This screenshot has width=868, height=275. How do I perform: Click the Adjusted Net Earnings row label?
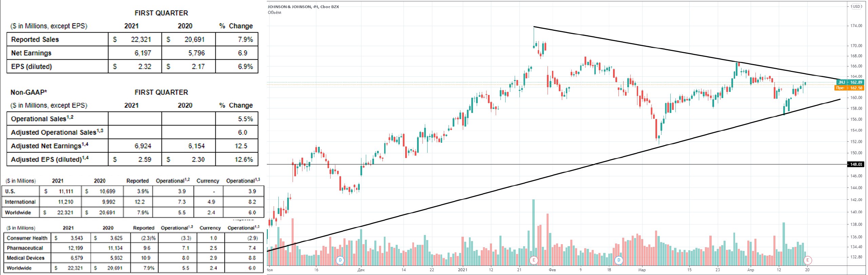pos(50,145)
